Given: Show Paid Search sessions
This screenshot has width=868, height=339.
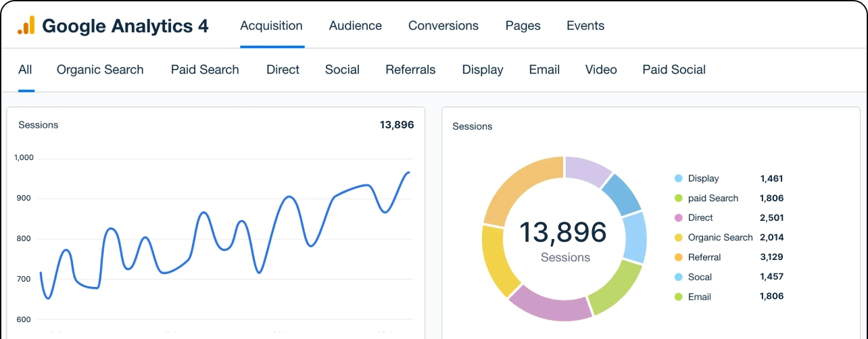Looking at the screenshot, I should (x=205, y=70).
